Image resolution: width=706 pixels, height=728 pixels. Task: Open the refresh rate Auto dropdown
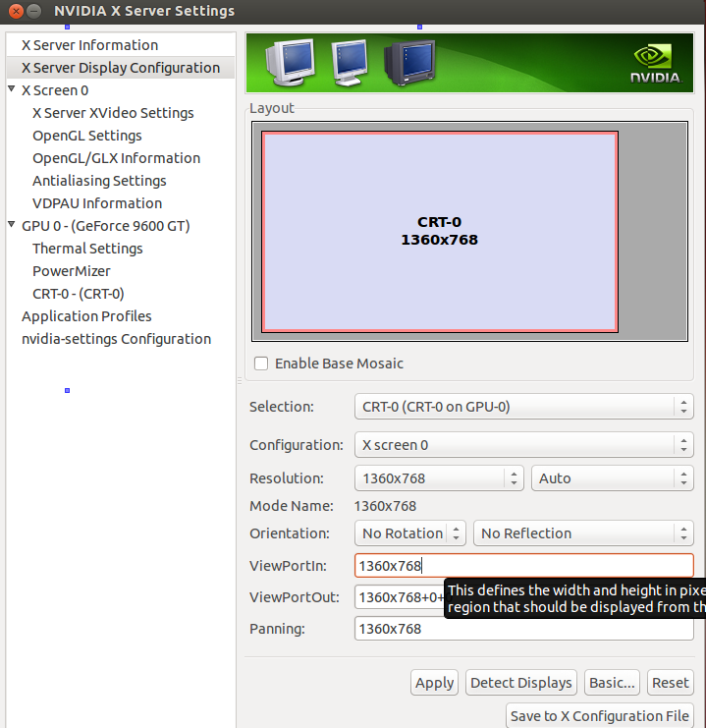point(613,478)
